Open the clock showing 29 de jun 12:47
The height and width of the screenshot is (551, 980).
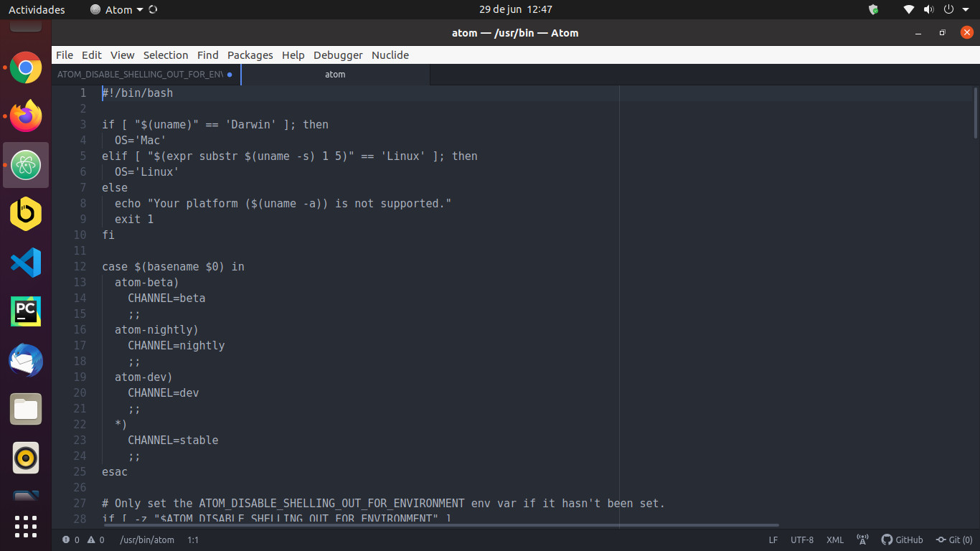[516, 9]
